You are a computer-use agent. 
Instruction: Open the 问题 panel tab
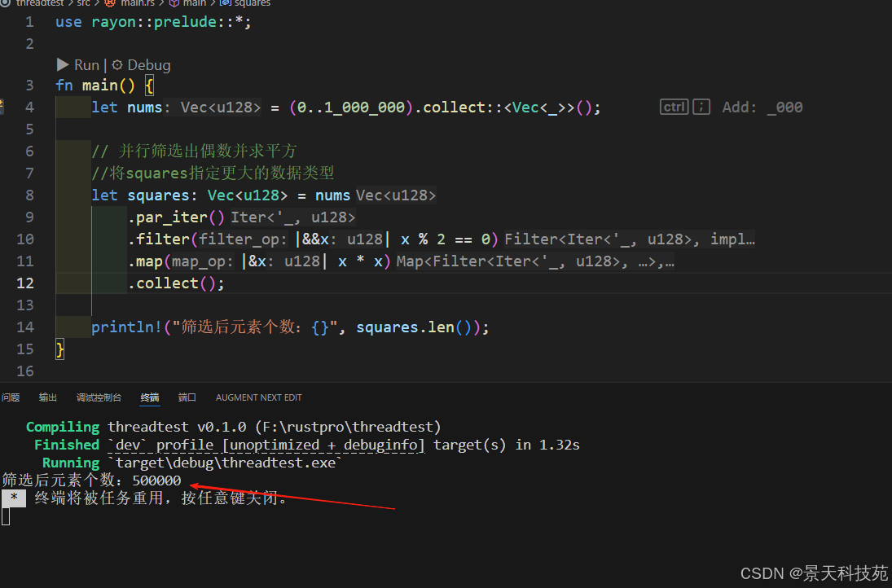pos(11,397)
